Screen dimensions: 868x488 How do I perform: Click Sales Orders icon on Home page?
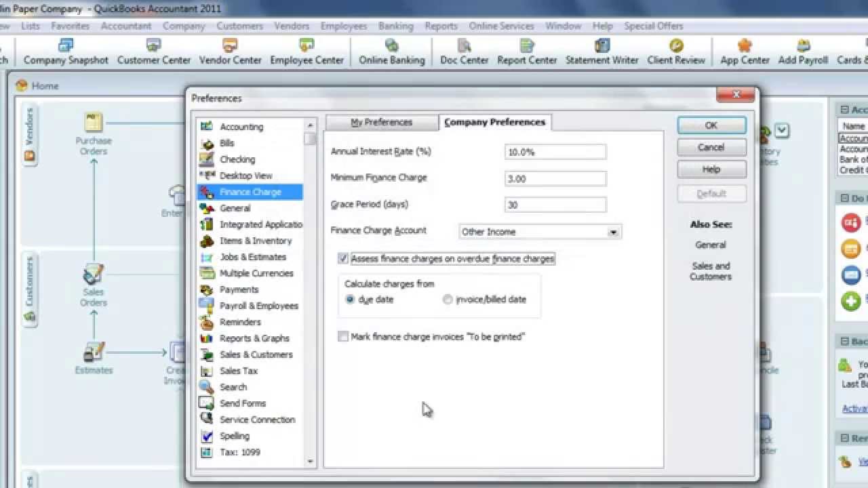point(94,274)
